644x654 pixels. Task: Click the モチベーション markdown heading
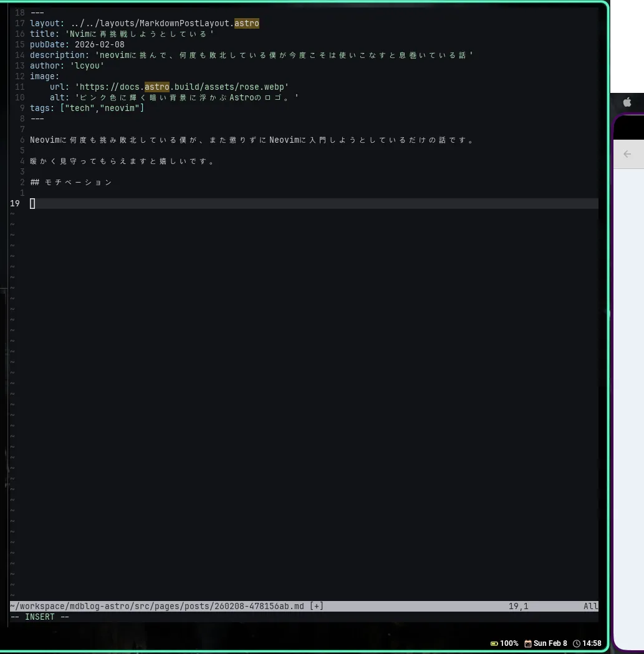(72, 182)
